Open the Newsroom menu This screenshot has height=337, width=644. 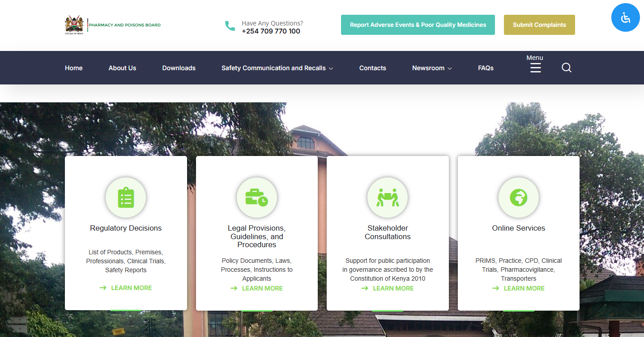[x=428, y=68]
